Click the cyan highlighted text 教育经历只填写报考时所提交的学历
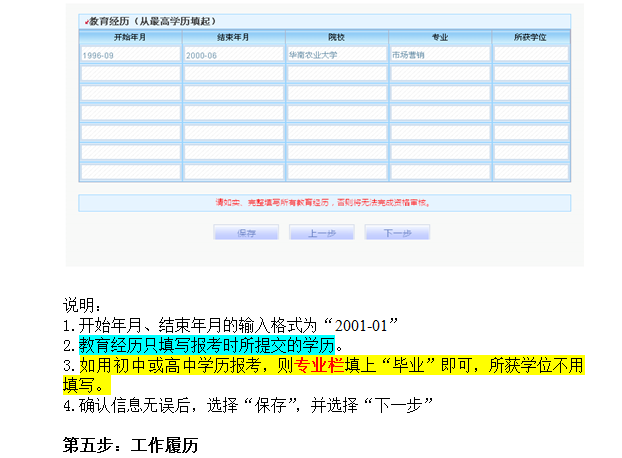622x458 pixels. coord(207,345)
